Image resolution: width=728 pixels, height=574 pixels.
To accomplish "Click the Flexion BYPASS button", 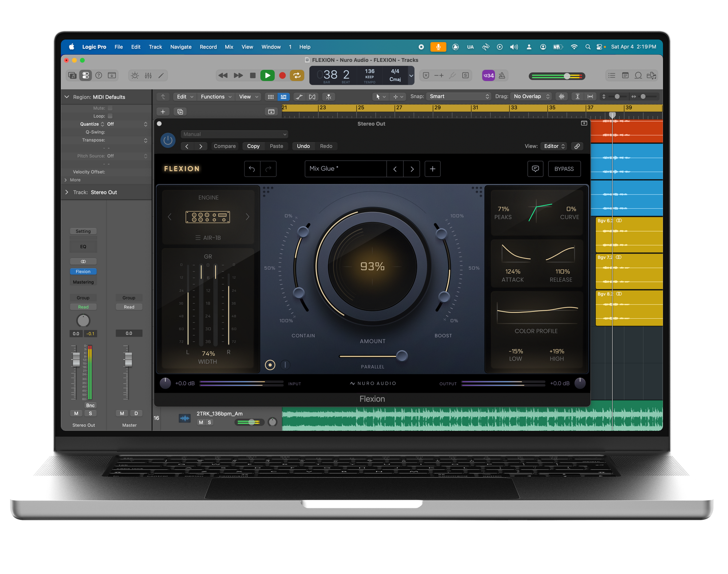I will pyautogui.click(x=564, y=169).
